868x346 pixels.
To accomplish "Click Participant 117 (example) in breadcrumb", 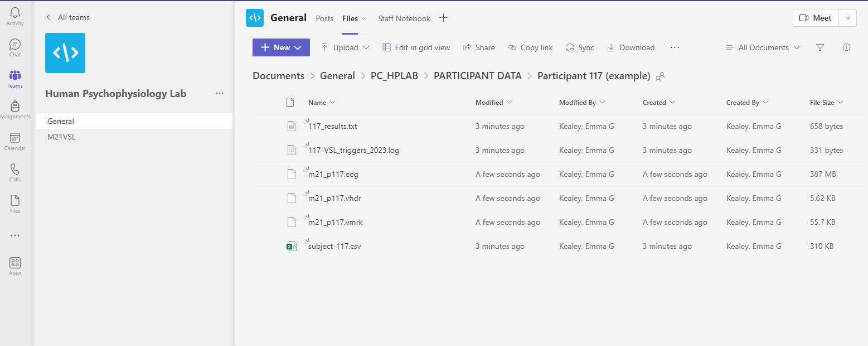I will [594, 76].
